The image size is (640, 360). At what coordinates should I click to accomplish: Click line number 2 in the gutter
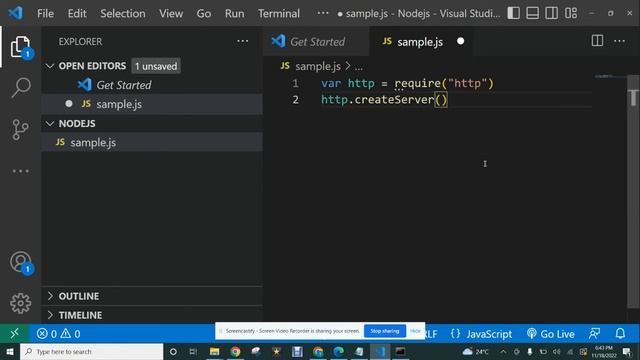[x=295, y=100]
